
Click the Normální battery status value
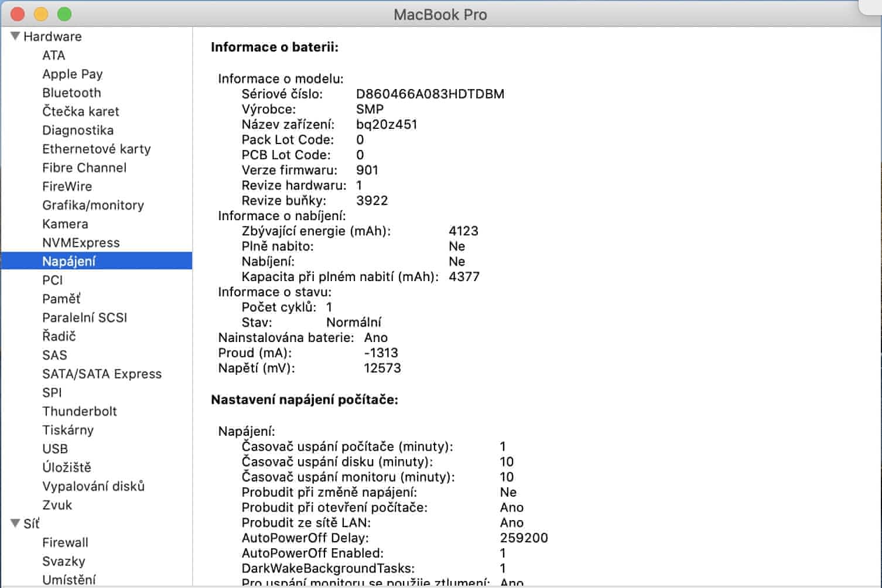tap(354, 322)
